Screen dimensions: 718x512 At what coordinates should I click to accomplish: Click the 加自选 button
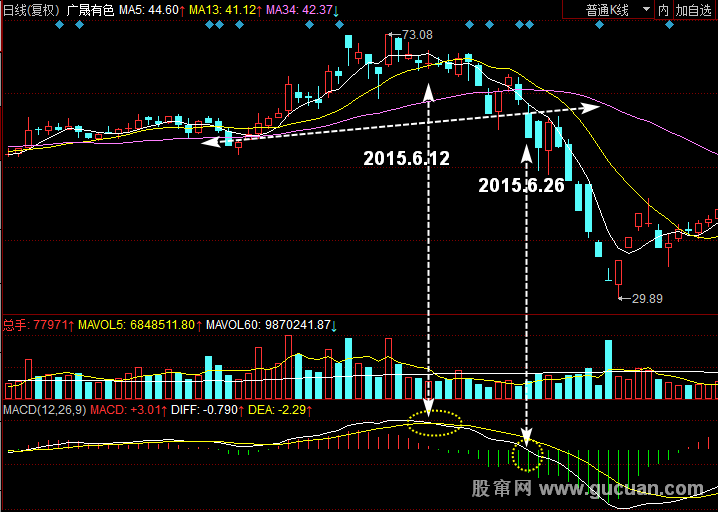pos(695,9)
